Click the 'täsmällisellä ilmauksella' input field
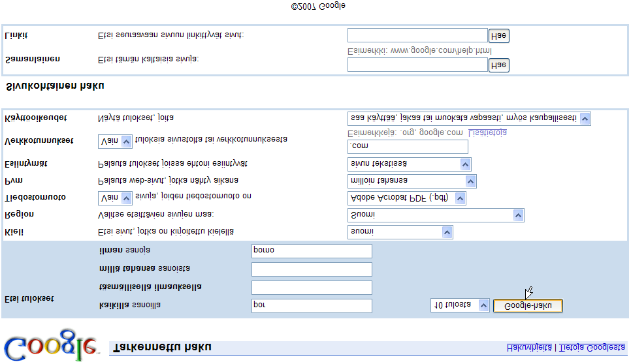Viewport: 631px width, 364px height. pos(312,287)
